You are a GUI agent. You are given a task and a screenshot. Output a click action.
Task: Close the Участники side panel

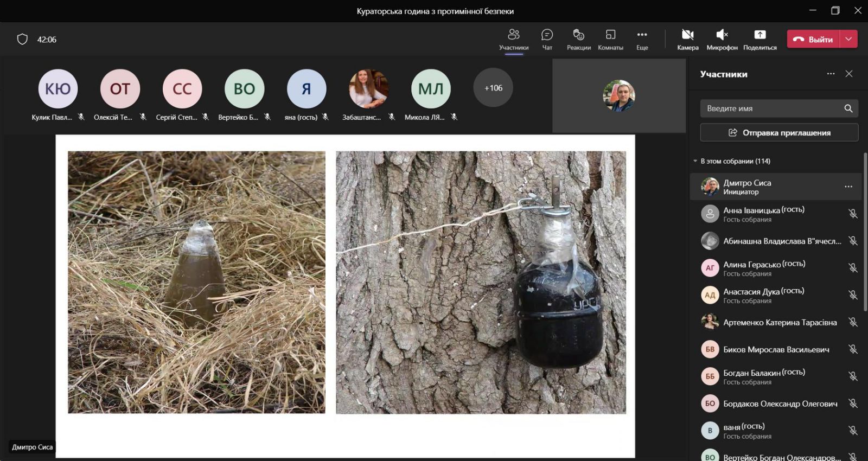(849, 74)
